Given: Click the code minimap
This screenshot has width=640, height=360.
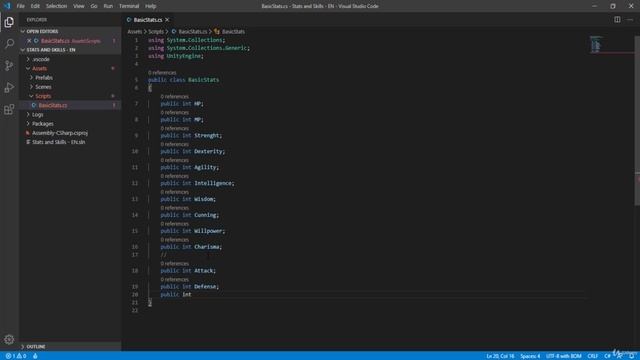Looking at the screenshot, I should click(596, 44).
